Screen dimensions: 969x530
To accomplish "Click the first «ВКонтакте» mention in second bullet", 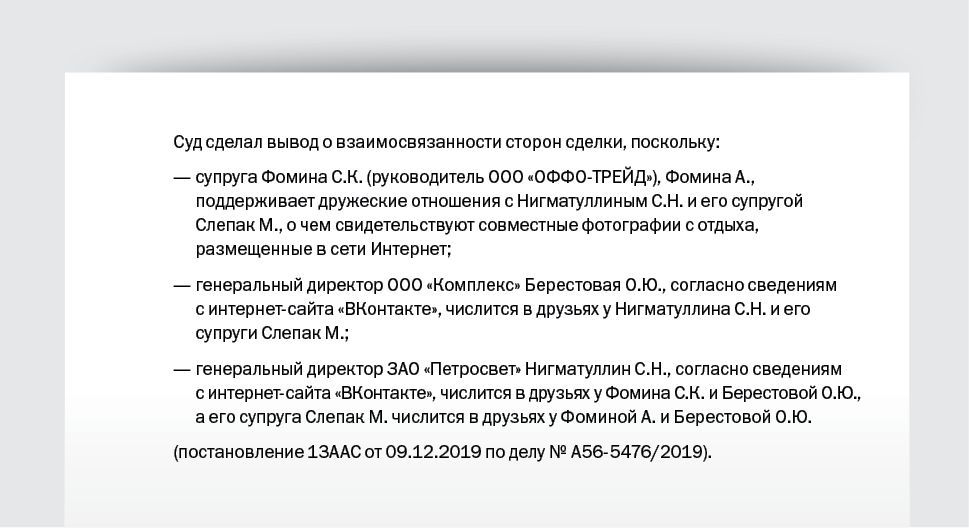I will click(389, 309).
